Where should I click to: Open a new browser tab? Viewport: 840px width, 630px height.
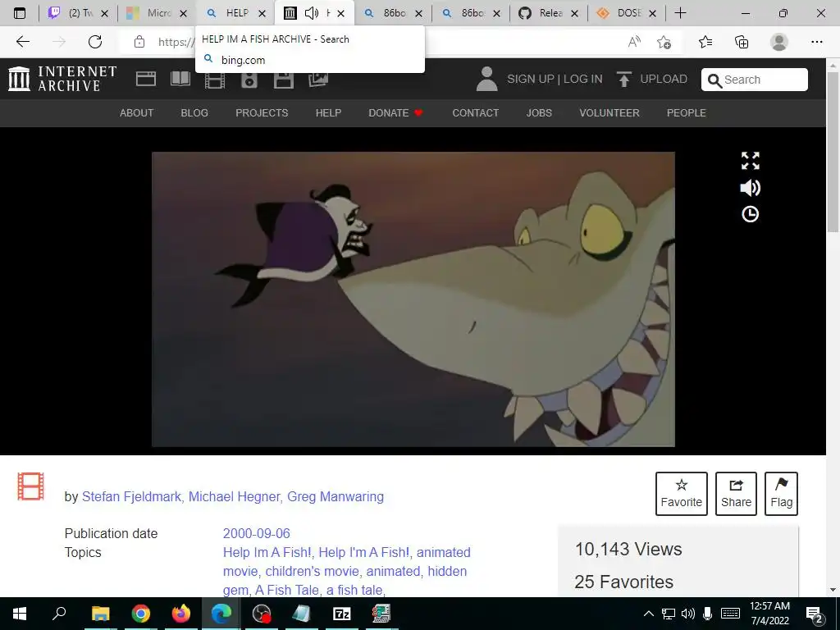(680, 13)
